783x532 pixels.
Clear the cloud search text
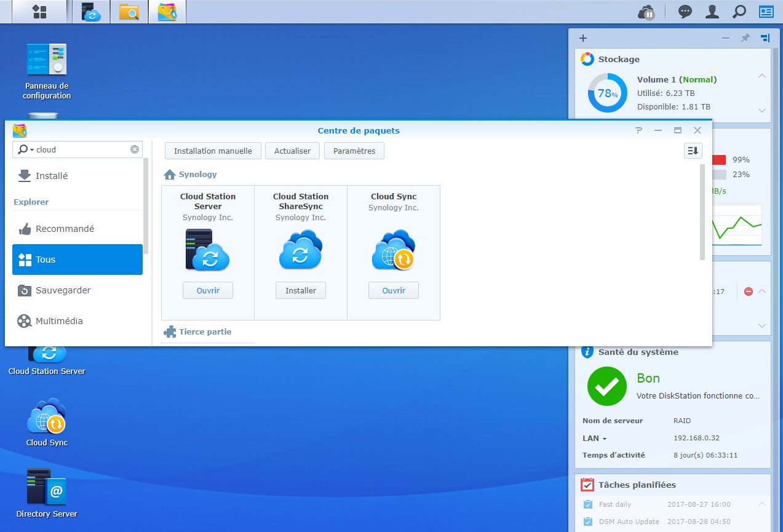(x=135, y=149)
